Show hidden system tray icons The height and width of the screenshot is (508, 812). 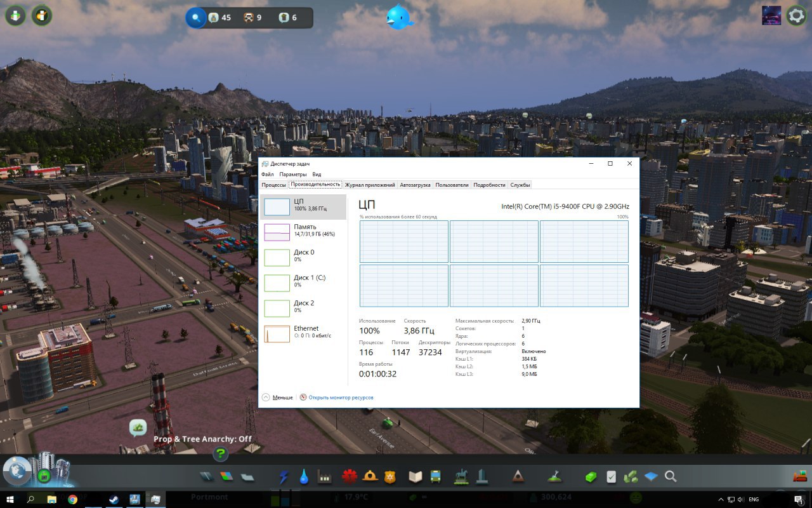coord(721,500)
